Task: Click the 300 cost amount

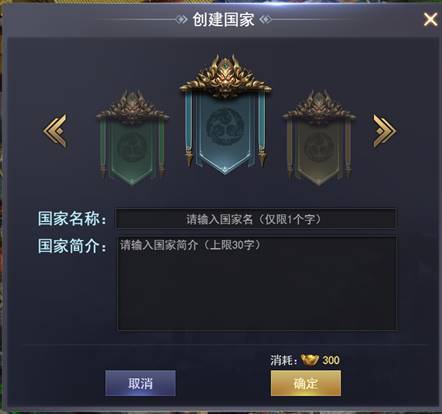Action: coord(331,360)
